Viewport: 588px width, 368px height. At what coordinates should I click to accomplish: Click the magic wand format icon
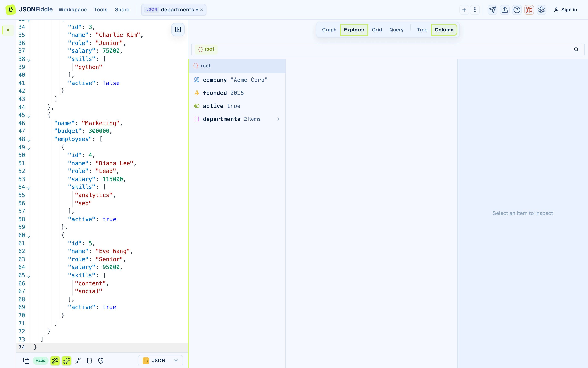click(55, 360)
